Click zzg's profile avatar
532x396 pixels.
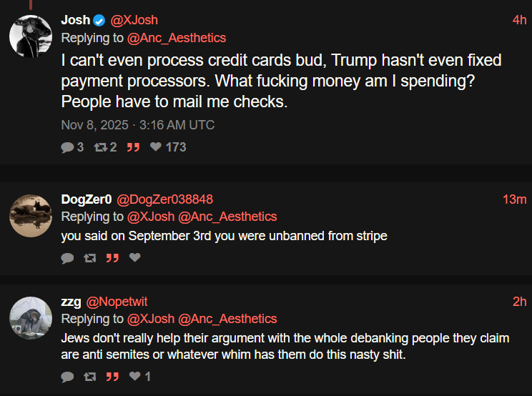pos(31,317)
